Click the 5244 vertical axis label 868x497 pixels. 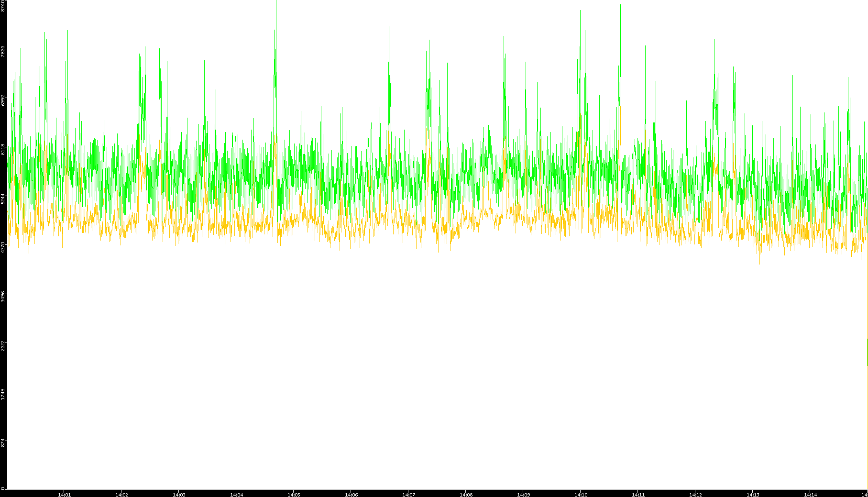[x=3, y=198]
